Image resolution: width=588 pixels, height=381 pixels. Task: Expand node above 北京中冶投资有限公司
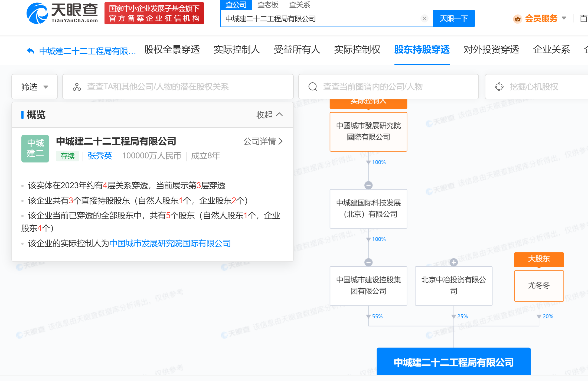(454, 262)
